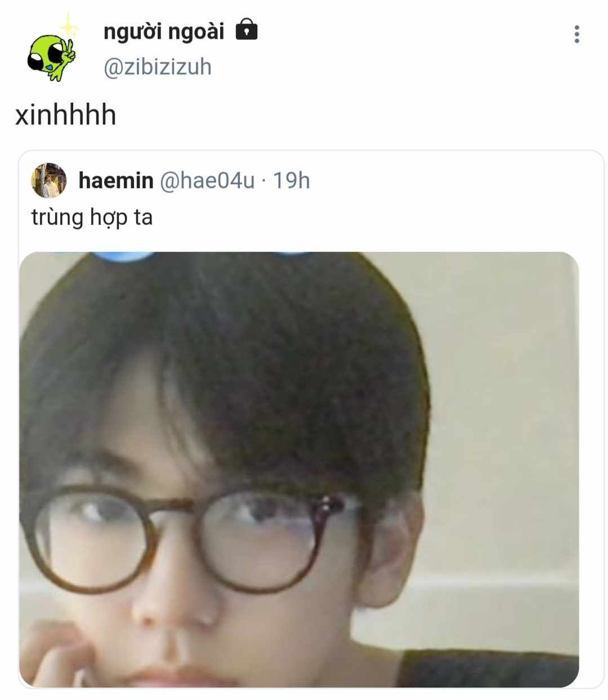
Task: Open the @zibizizuh handle link
Action: (x=158, y=67)
